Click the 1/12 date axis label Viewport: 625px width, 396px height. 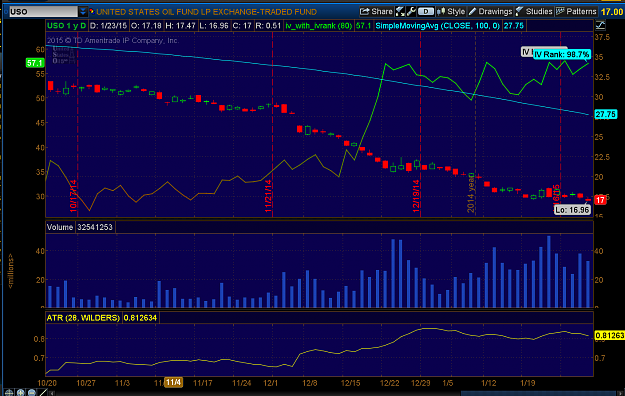(489, 383)
